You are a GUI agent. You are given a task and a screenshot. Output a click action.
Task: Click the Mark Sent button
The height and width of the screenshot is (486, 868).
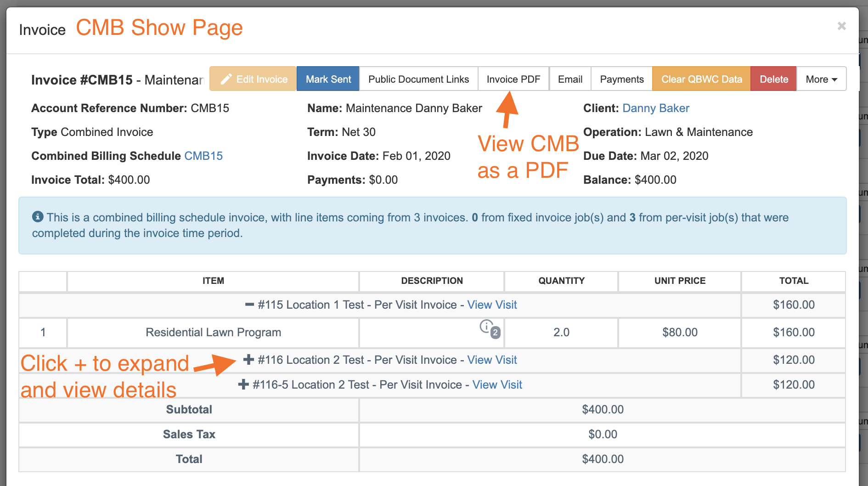click(x=328, y=79)
